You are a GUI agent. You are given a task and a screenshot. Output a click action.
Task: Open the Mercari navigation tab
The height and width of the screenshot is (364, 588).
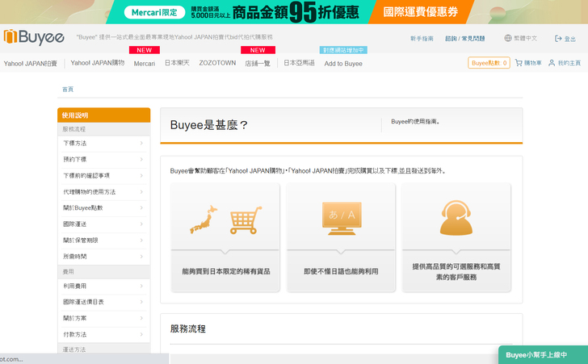coord(145,63)
